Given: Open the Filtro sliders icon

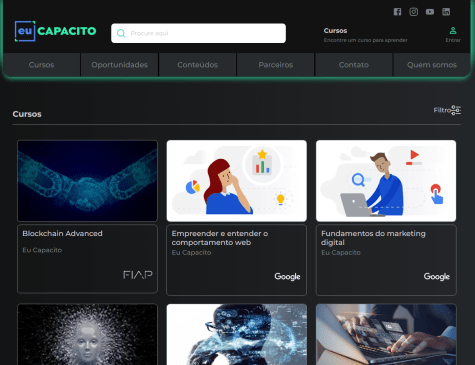Looking at the screenshot, I should pyautogui.click(x=455, y=110).
